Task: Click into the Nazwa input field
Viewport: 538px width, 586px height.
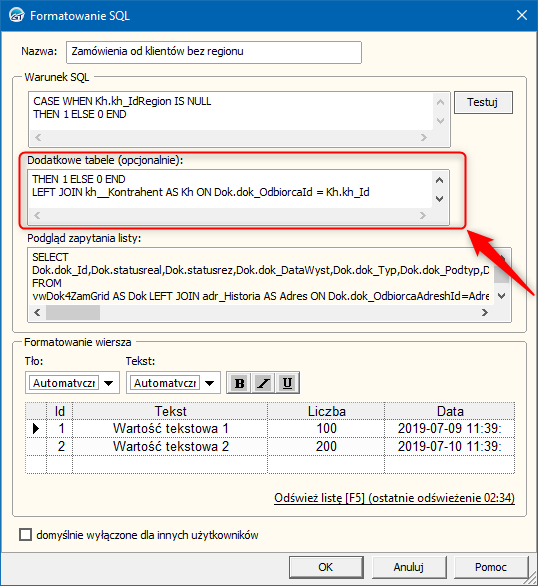Action: (x=214, y=52)
